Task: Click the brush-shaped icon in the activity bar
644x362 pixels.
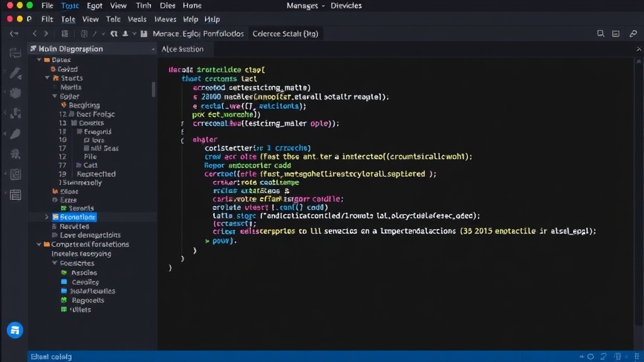Action: (15, 73)
